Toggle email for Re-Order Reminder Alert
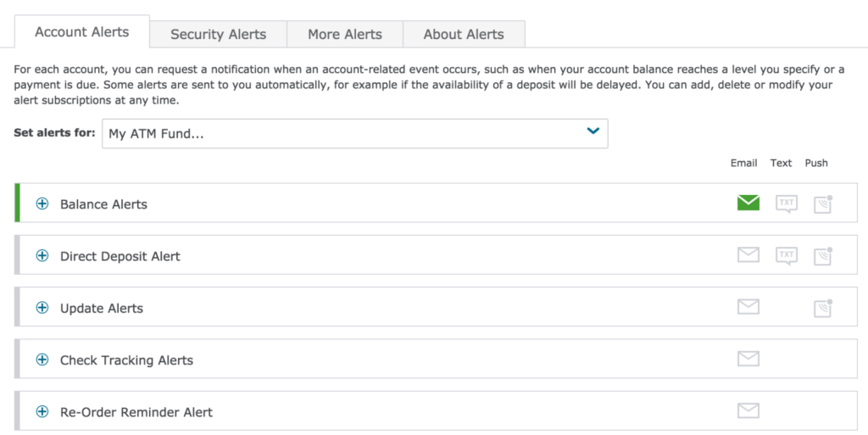 pyautogui.click(x=748, y=410)
